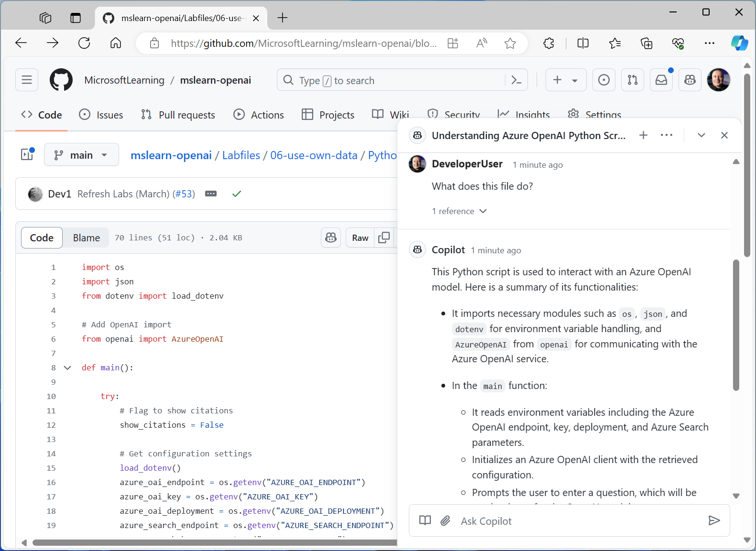Open pull request #53 link

tap(184, 194)
